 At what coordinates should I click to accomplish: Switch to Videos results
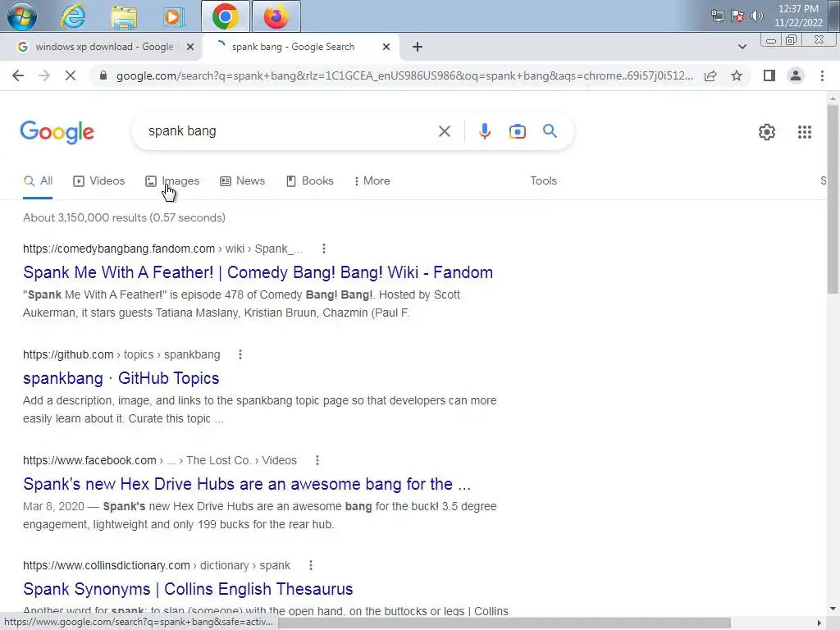click(98, 181)
